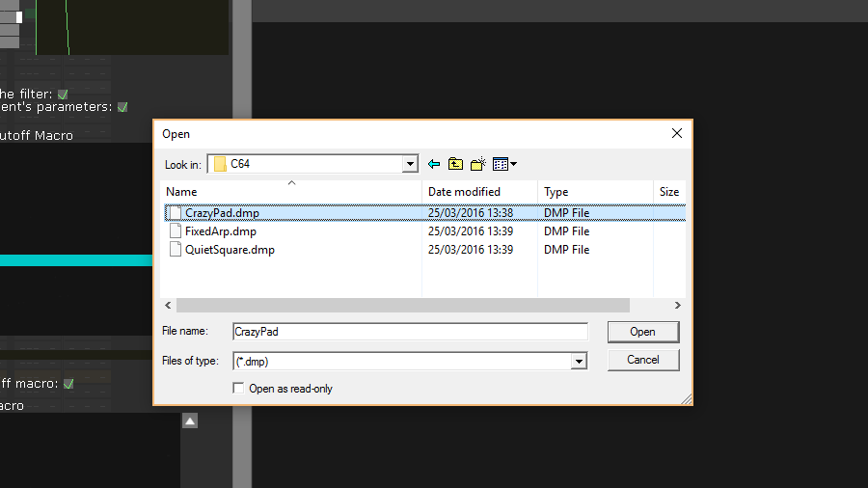Enable Open as read-only checkbox
This screenshot has height=488, width=868.
[238, 389]
